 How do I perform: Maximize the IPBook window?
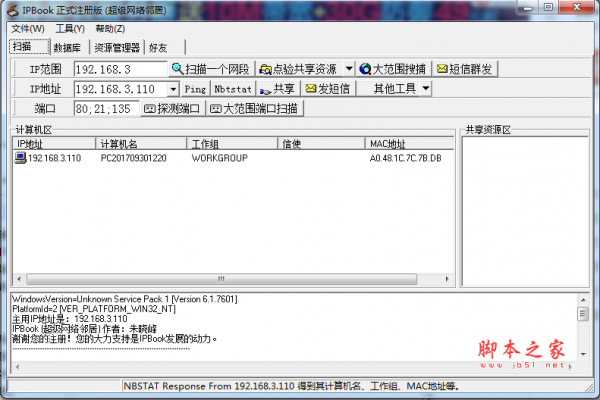click(x=549, y=8)
